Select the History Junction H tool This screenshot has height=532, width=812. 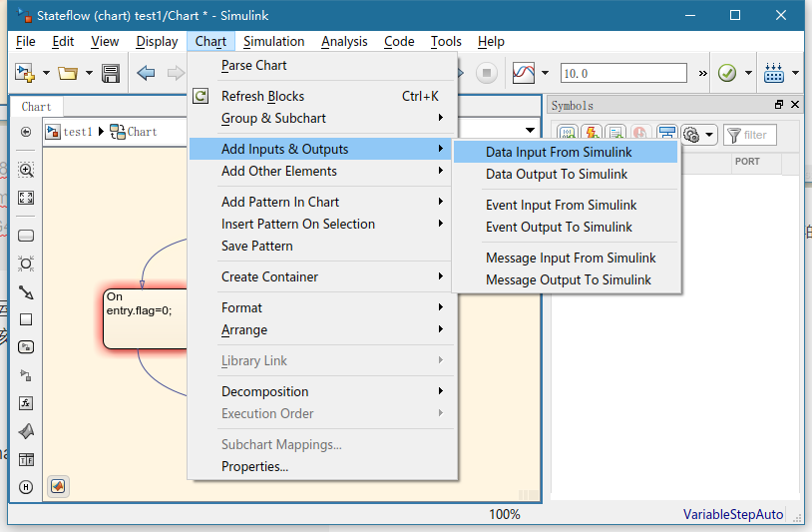coord(26,487)
